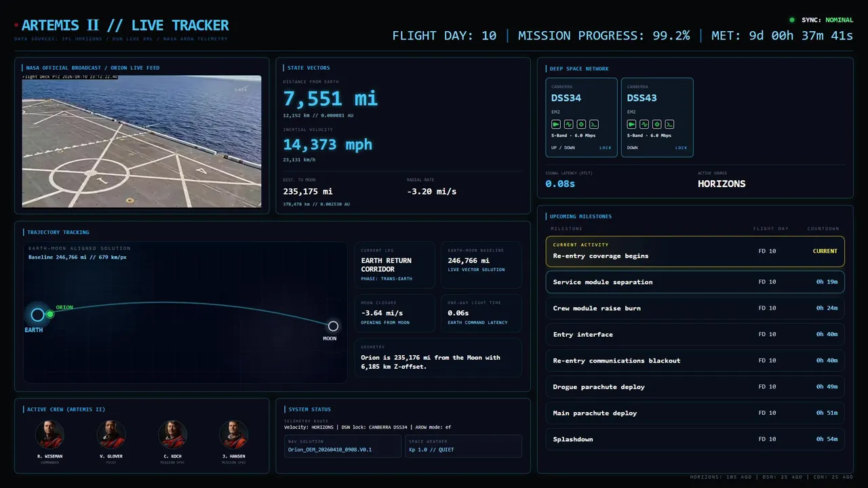
Task: Open R. Wiseman's crew portrait
Action: coord(50,434)
